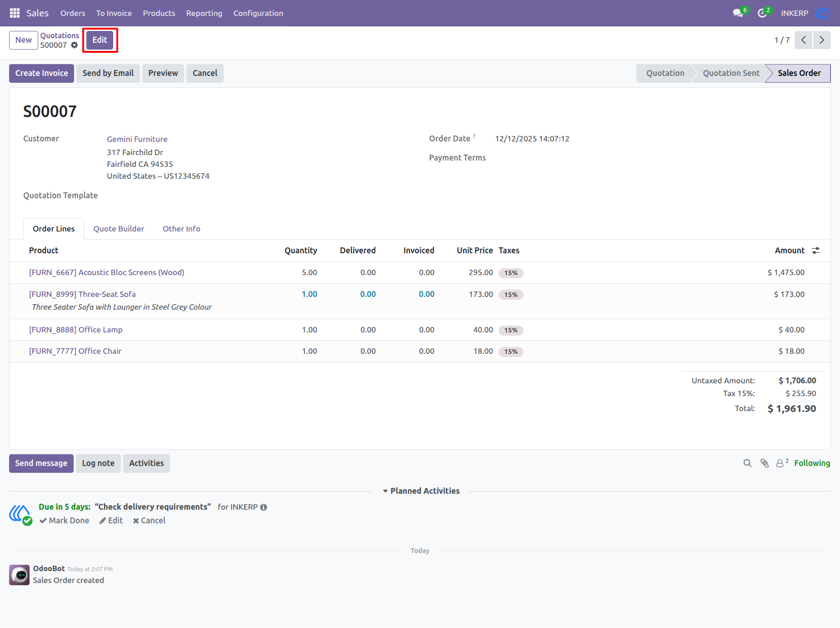Open the Orders menu

point(73,13)
